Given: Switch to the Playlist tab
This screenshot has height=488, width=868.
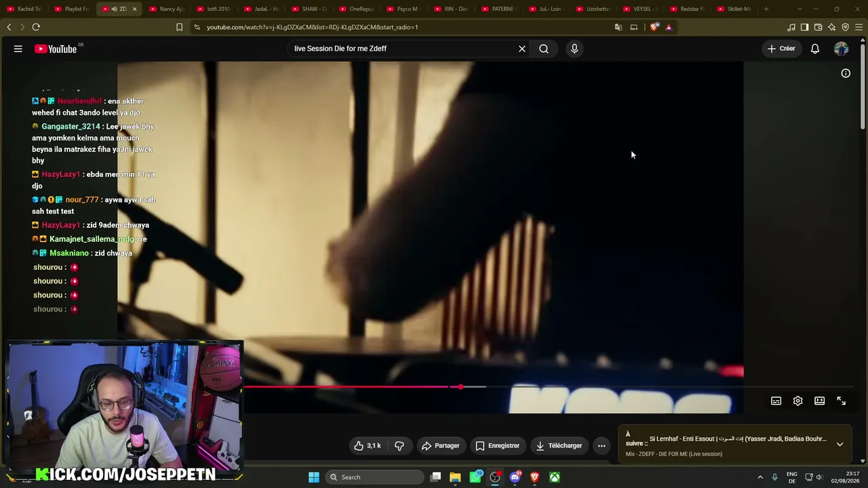Looking at the screenshot, I should point(73,9).
